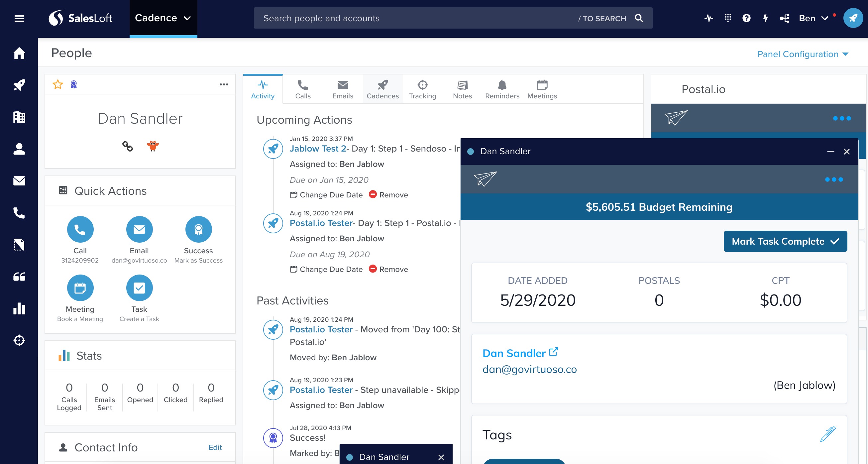The width and height of the screenshot is (868, 464).
Task: Open Accounts building icon in the sidebar
Action: (19, 117)
